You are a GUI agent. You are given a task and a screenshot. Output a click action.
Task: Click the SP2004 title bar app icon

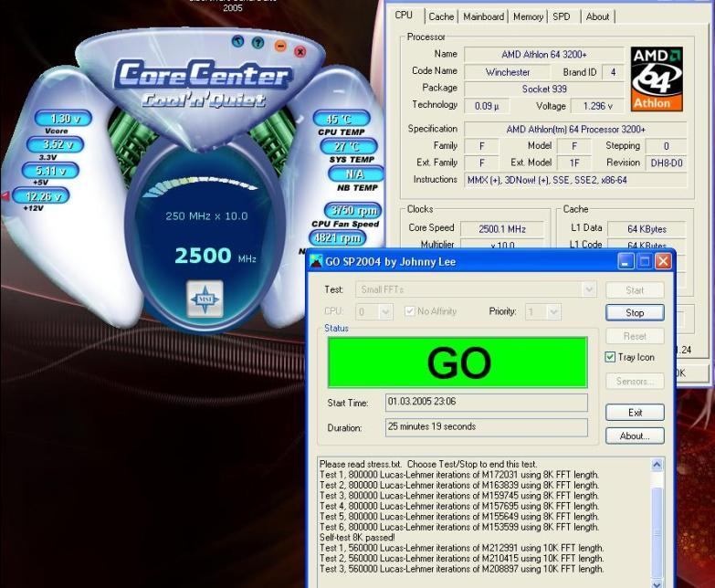click(316, 261)
